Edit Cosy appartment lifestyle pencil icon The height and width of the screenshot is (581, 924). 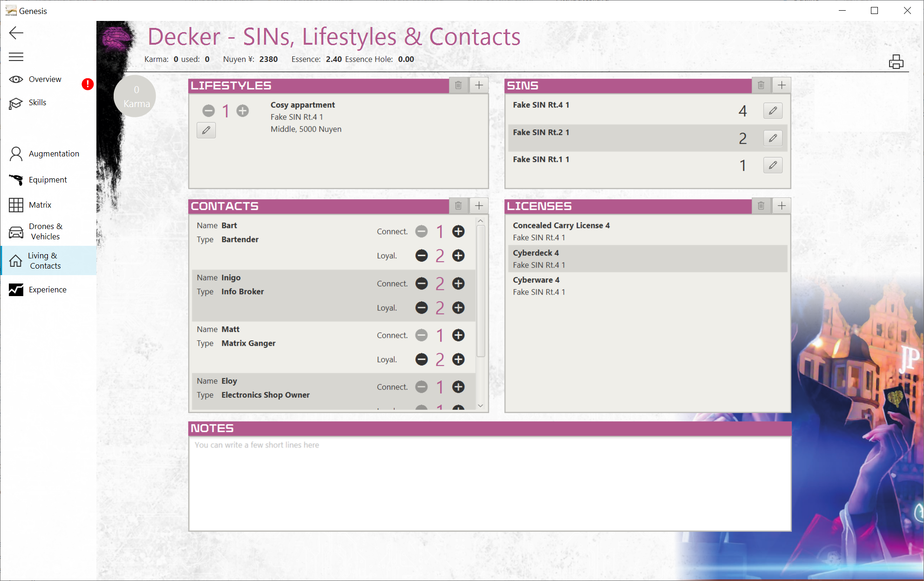click(x=206, y=130)
